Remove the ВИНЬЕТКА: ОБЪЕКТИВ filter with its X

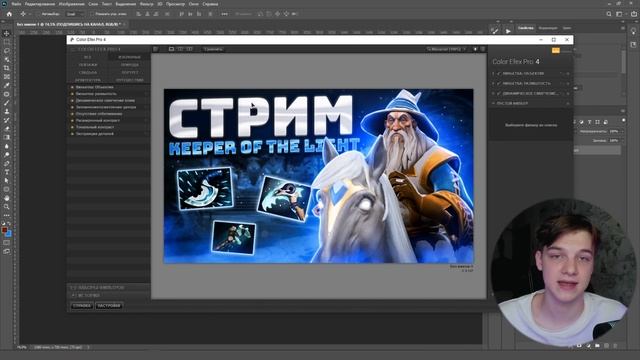click(x=568, y=73)
